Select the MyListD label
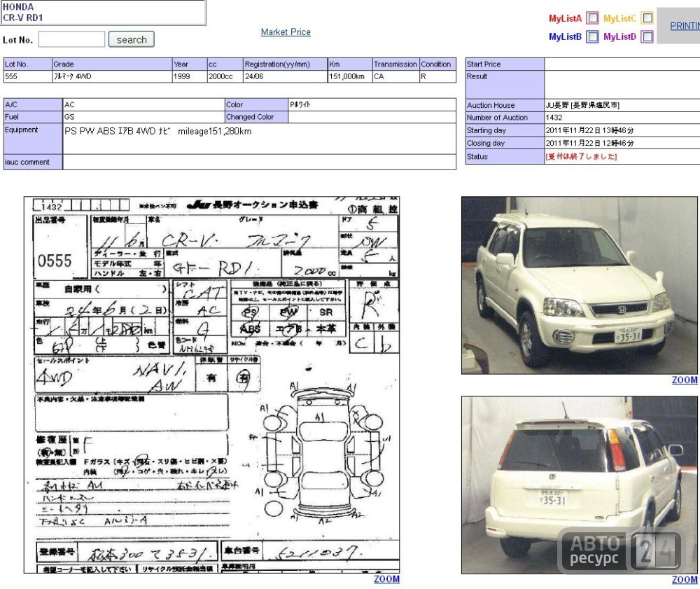The image size is (700, 589). point(620,36)
